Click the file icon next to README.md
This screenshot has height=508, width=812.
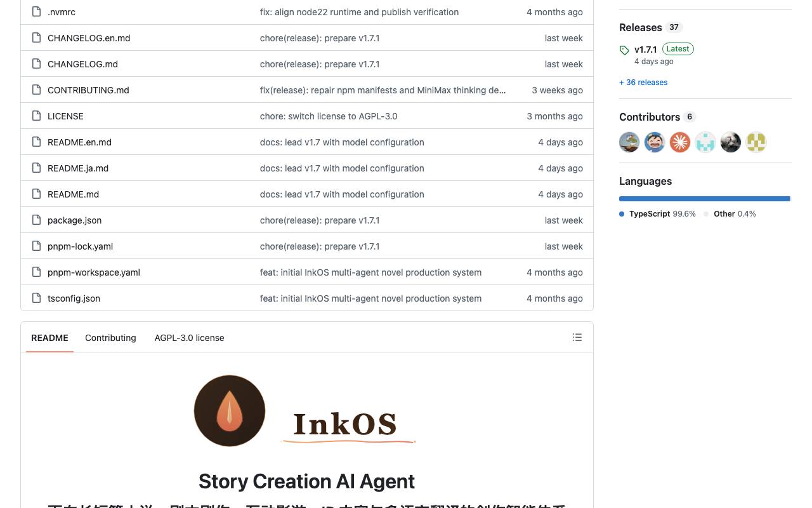click(x=36, y=194)
